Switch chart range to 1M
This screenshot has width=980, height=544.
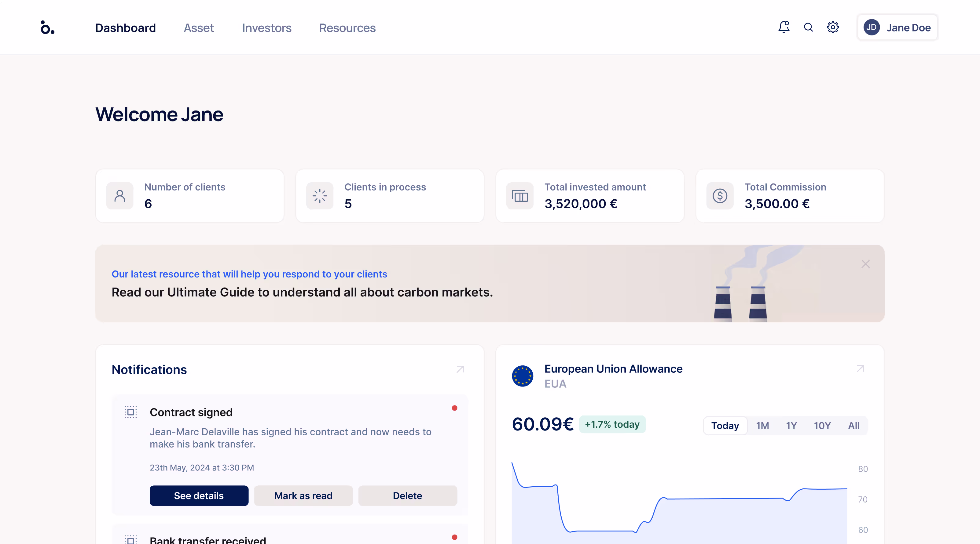[762, 425]
